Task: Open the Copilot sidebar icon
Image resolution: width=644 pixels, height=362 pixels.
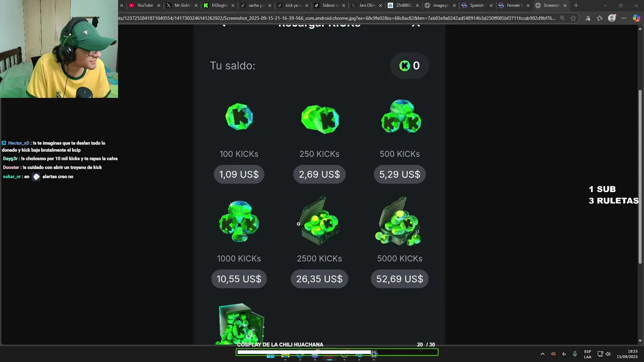Action: click(x=636, y=18)
